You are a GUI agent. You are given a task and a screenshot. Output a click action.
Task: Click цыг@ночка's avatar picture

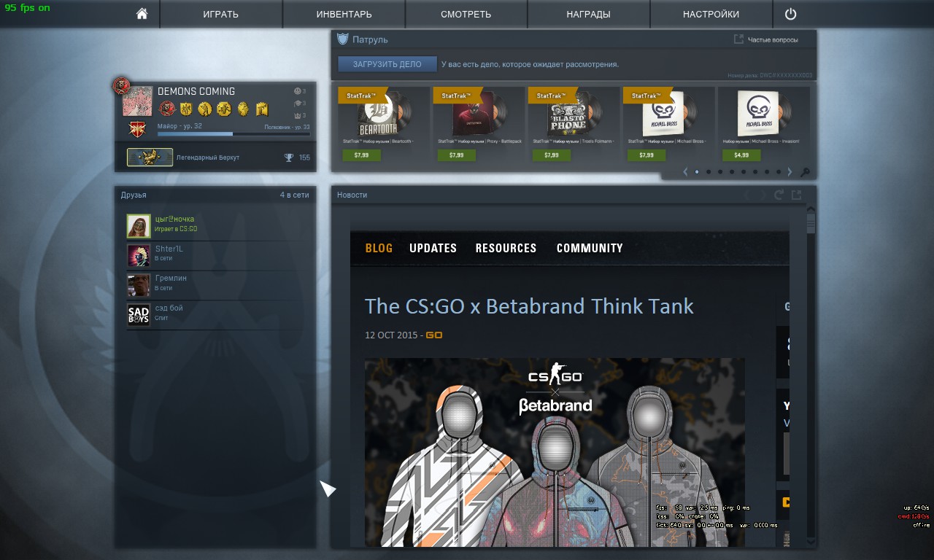point(139,226)
